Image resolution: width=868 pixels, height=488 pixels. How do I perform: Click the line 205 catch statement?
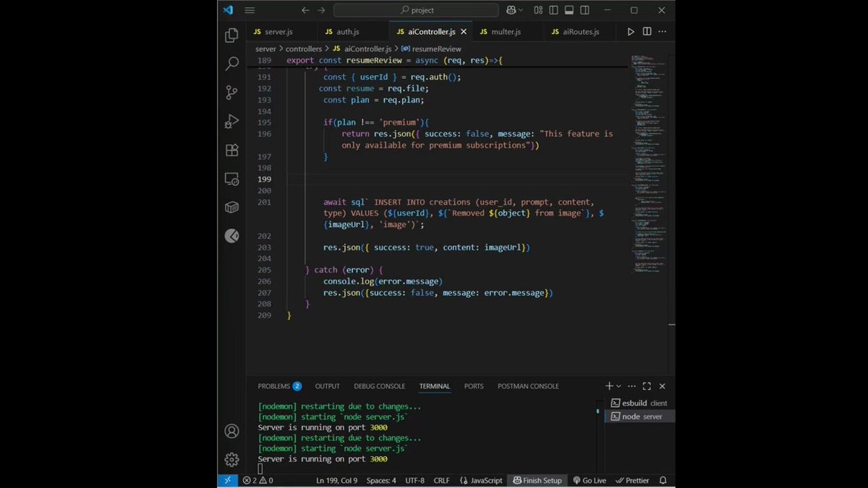[x=344, y=270]
